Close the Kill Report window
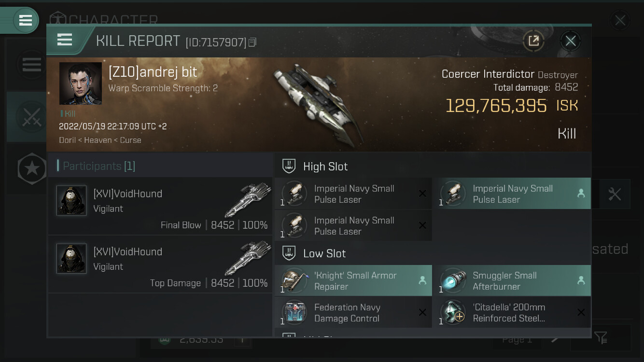The width and height of the screenshot is (644, 362). coord(570,41)
